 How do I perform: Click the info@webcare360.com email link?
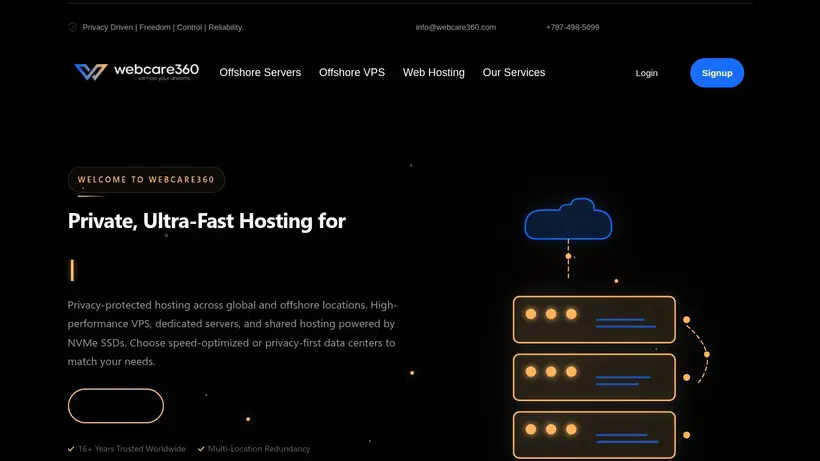(455, 27)
